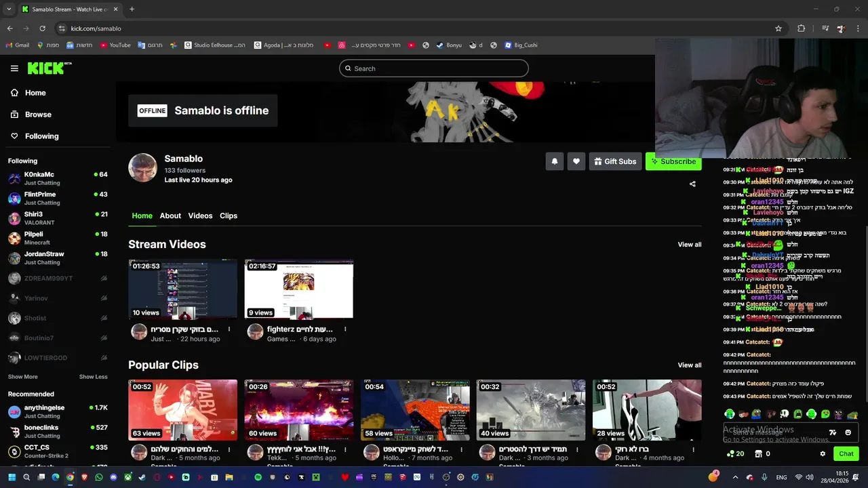The height and width of the screenshot is (488, 868).
Task: Open the Kick hamburger sidebar menu
Action: (14, 68)
